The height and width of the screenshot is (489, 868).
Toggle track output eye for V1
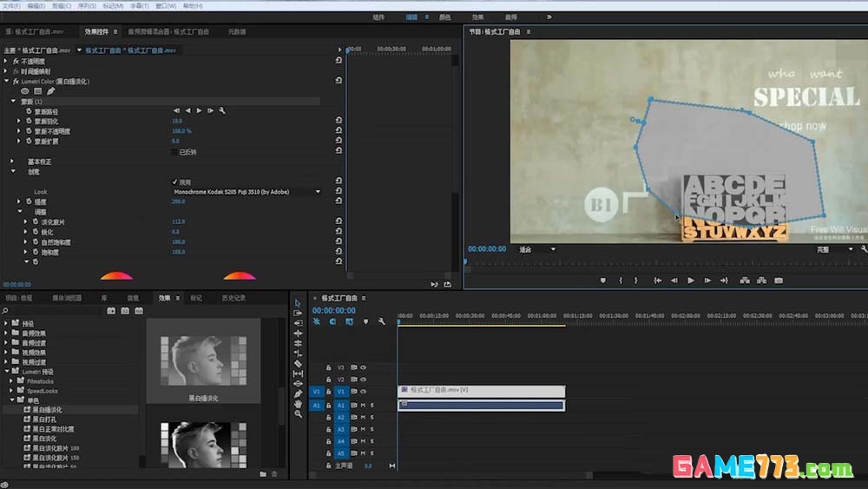pyautogui.click(x=363, y=392)
